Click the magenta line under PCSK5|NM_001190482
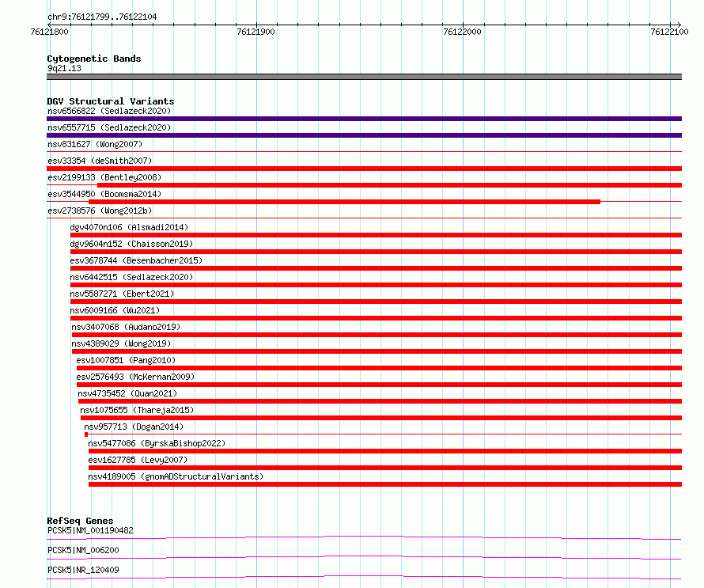 pyautogui.click(x=364, y=537)
